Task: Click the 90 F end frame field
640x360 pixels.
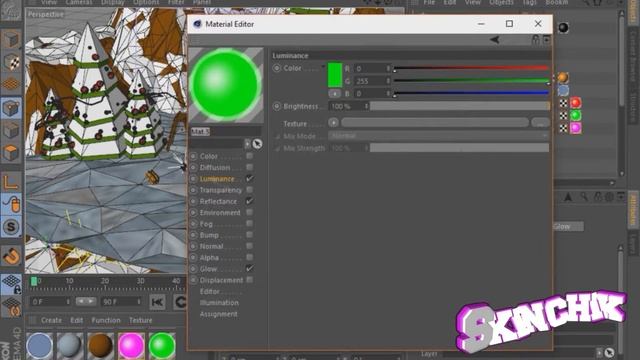Action: pos(122,302)
